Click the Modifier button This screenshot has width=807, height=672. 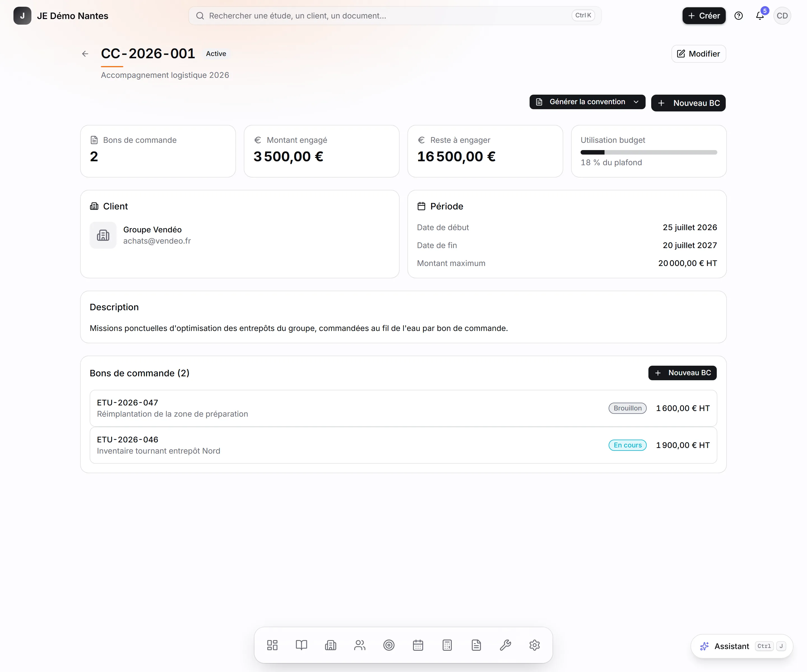(698, 54)
